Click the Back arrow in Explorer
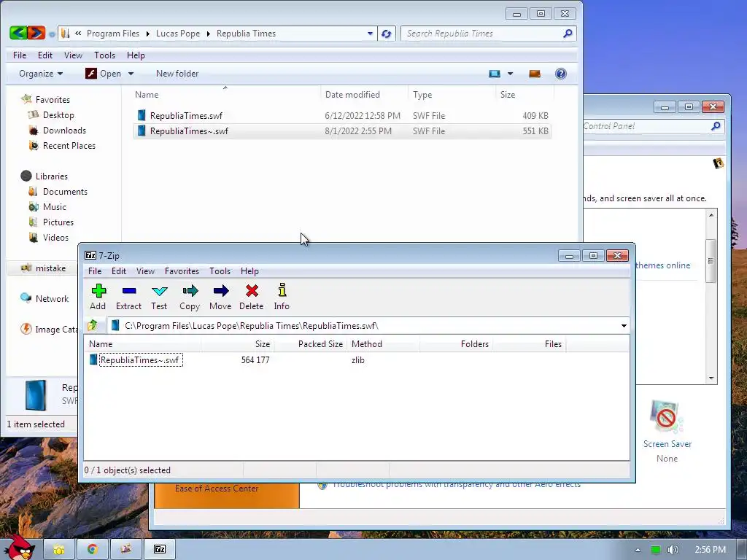The width and height of the screenshot is (747, 560). coord(18,33)
